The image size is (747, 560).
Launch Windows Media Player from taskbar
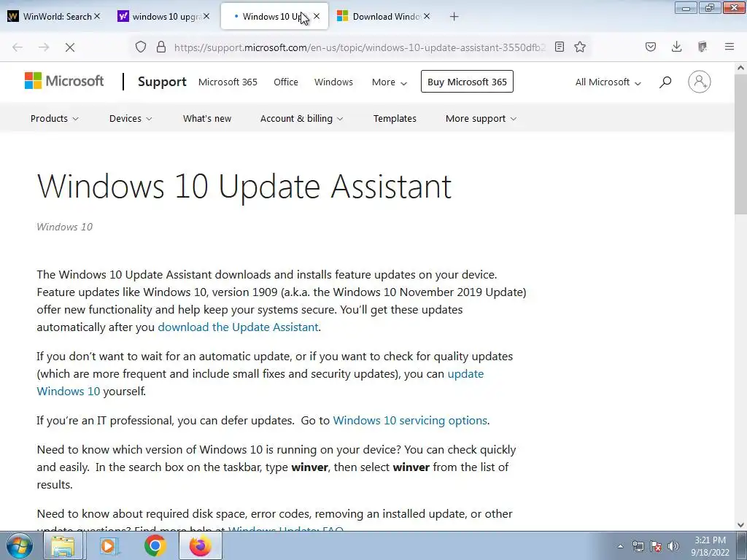109,545
